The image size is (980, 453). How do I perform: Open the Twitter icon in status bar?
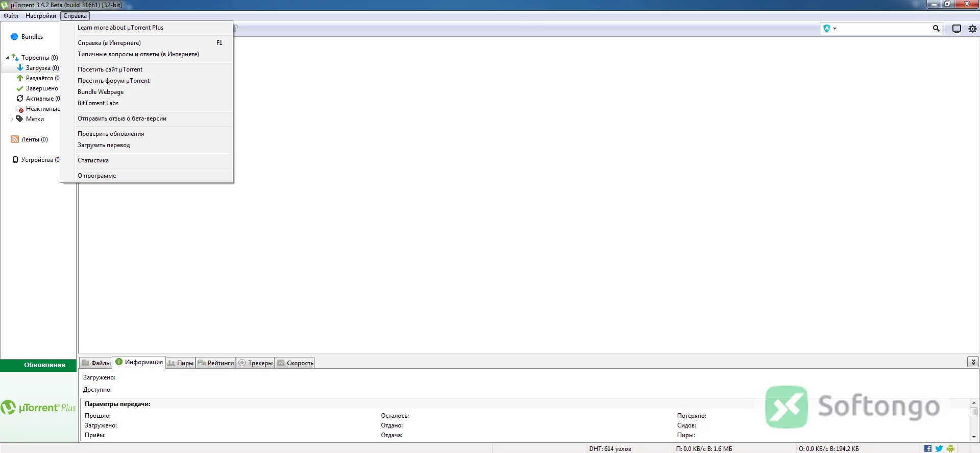[939, 448]
